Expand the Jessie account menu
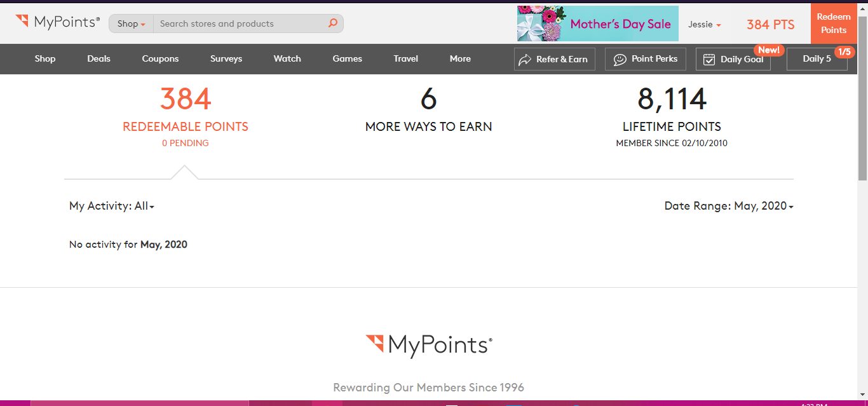Viewport: 868px width, 406px height. click(704, 25)
